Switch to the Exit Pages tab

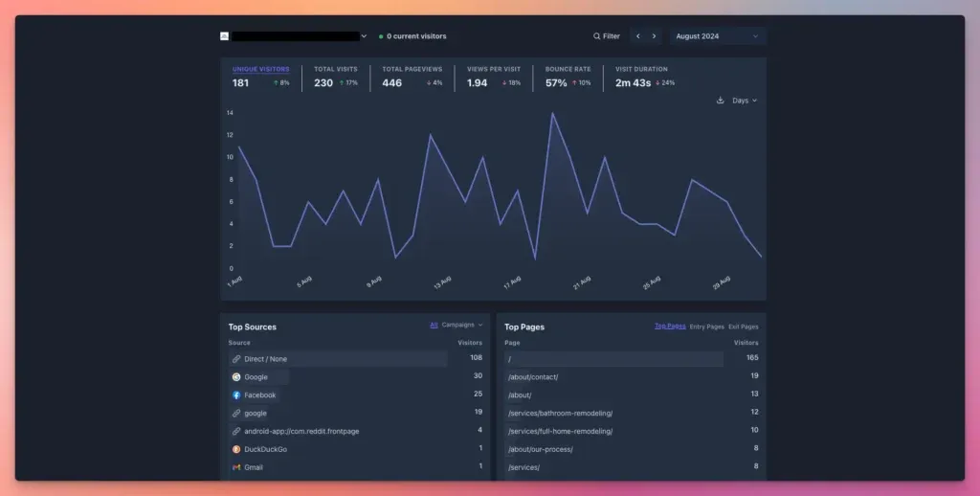click(x=743, y=327)
